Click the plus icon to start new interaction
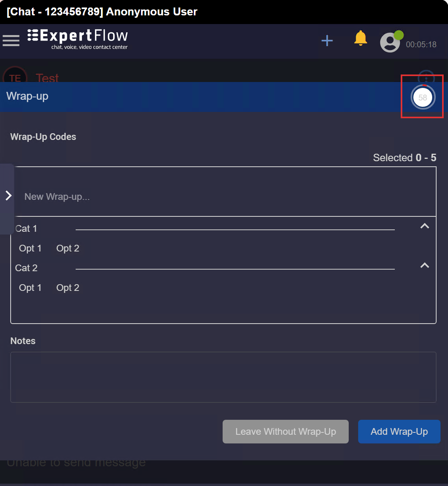The height and width of the screenshot is (486, 448). tap(327, 40)
